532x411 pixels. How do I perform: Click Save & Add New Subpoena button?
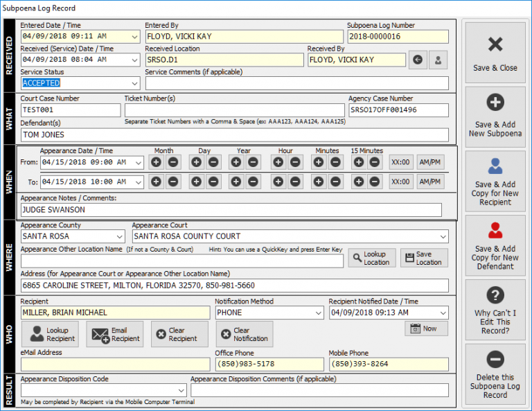[495, 116]
